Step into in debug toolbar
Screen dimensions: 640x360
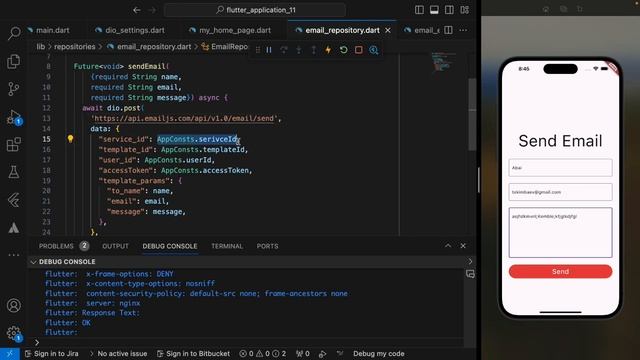[299, 50]
